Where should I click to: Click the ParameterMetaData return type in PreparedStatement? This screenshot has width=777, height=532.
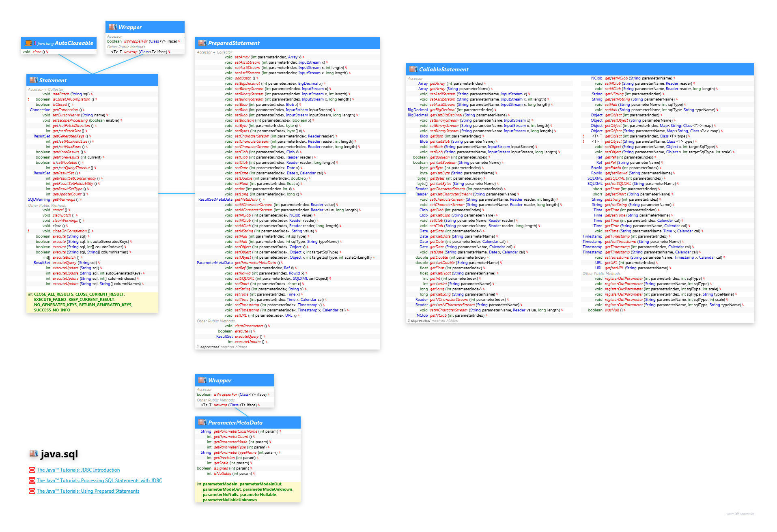(x=215, y=263)
